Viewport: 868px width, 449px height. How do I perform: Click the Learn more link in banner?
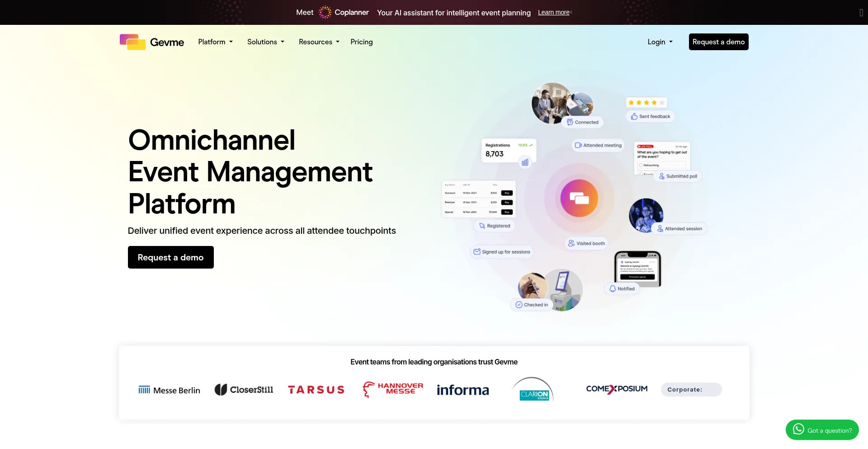pyautogui.click(x=554, y=13)
